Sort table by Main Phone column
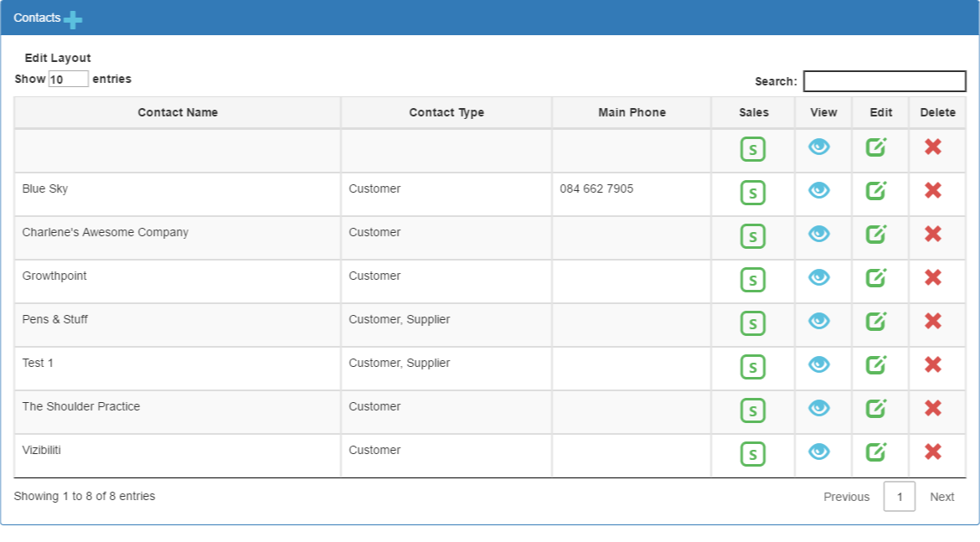Screen dimensions: 980x542 [x=632, y=112]
